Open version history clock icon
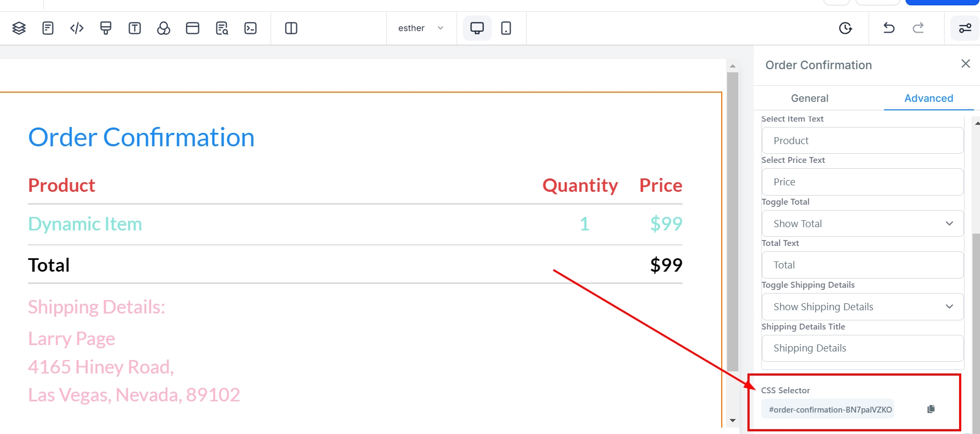This screenshot has width=980, height=434. 846,28
